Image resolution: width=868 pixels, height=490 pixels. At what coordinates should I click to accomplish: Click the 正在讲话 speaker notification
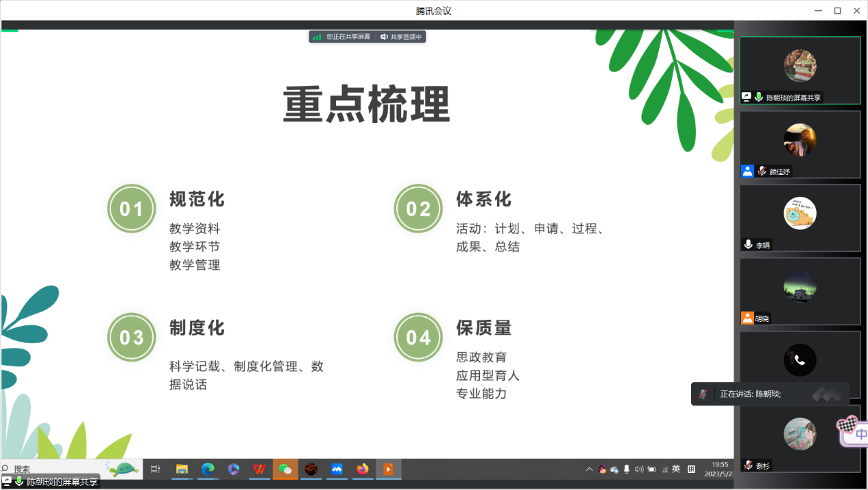(770, 394)
